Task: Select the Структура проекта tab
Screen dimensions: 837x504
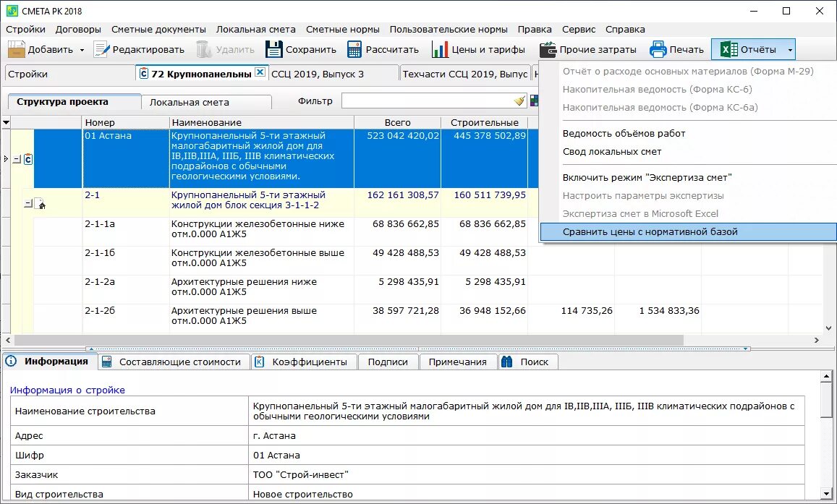Action: pos(75,101)
